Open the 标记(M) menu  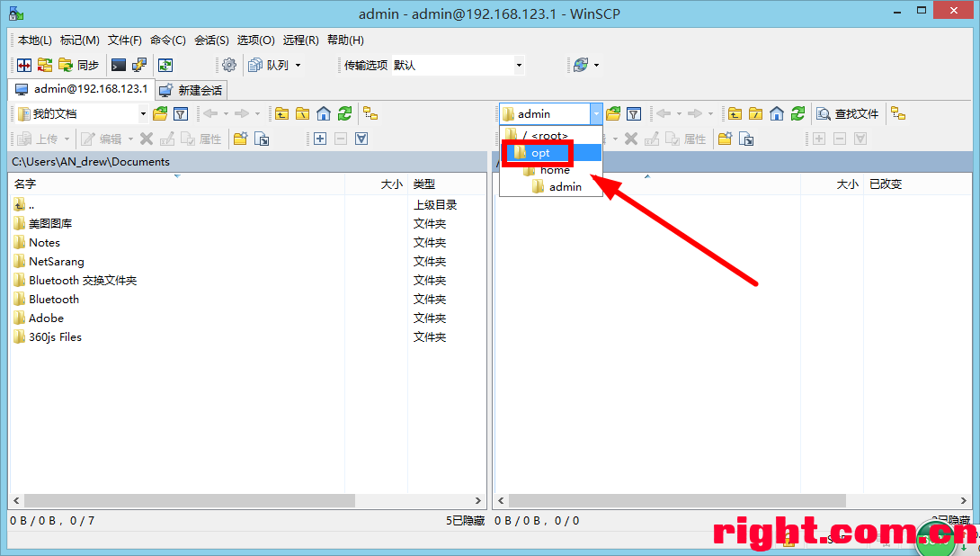click(79, 40)
